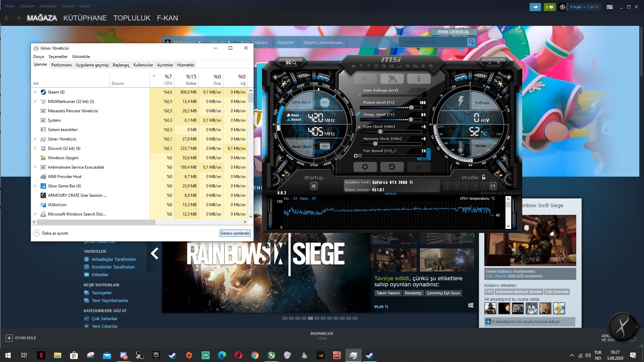Expand the MSIAfterburner (32 bit) process row
Image resolution: width=644 pixels, height=362 pixels.
point(35,101)
